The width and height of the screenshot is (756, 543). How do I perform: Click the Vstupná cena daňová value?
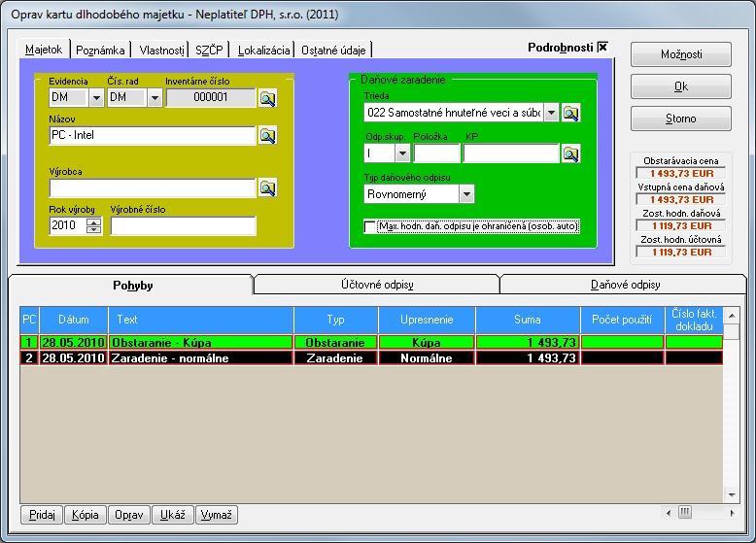[681, 199]
